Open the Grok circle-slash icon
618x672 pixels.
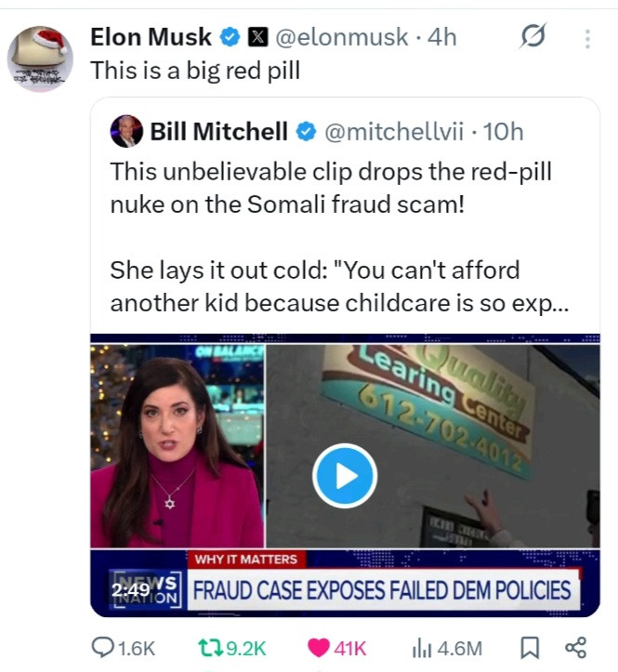click(533, 37)
